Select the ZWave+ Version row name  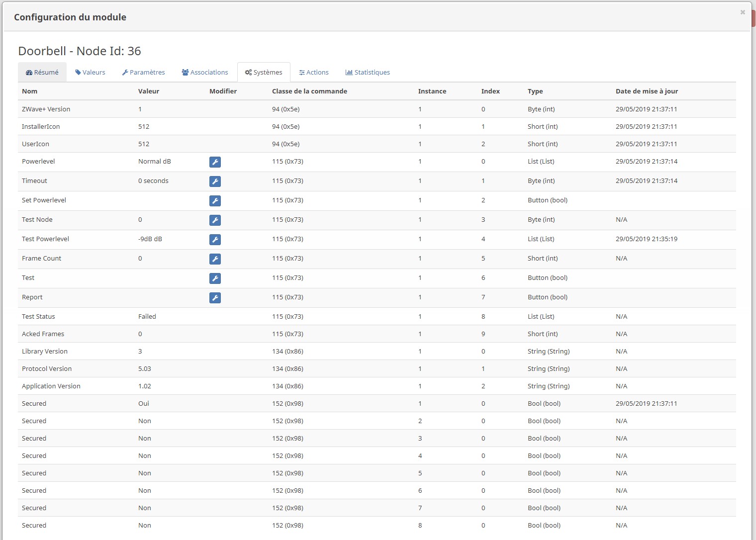point(46,109)
